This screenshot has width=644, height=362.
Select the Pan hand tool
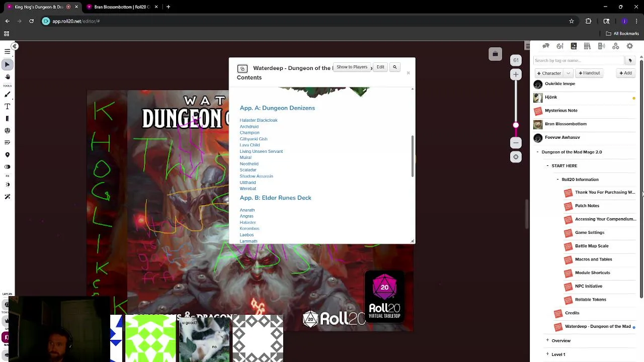click(x=7, y=77)
